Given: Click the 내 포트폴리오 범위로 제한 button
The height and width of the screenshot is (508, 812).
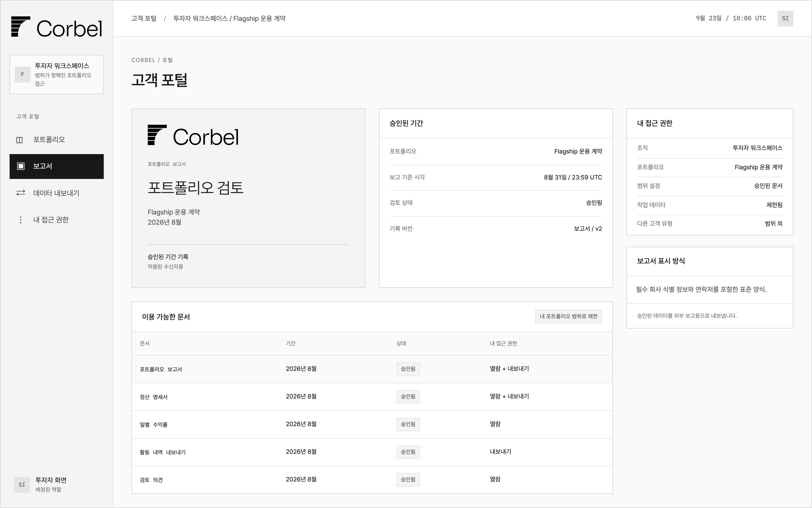Looking at the screenshot, I should (x=568, y=316).
